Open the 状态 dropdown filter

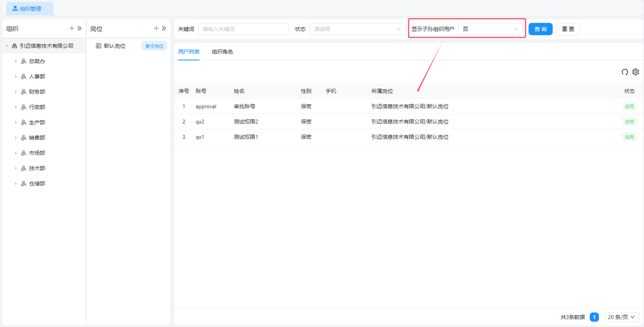[x=357, y=29]
